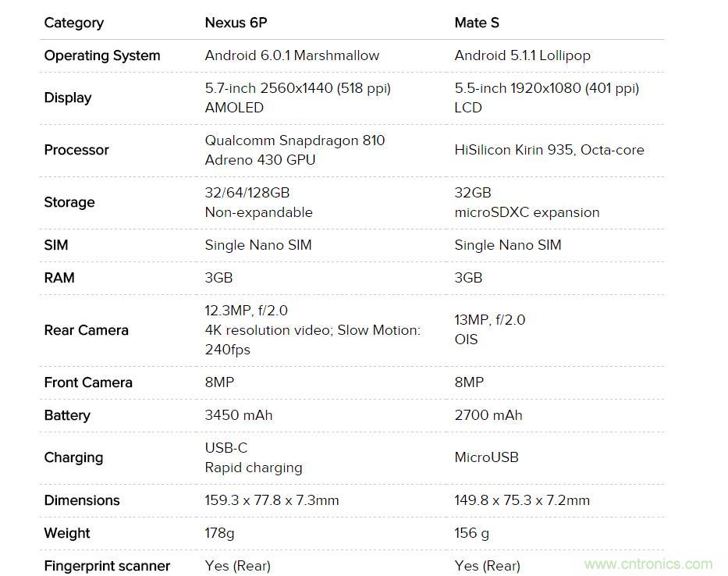The height and width of the screenshot is (576, 728).
Task: Click the Android 5.1.1 Lollipop cell
Action: [522, 55]
